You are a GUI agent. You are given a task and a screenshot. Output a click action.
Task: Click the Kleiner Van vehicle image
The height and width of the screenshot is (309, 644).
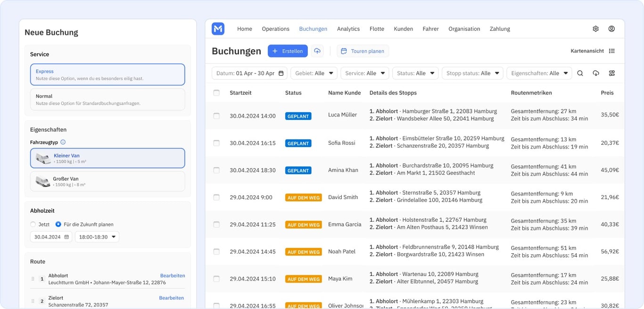click(43, 159)
